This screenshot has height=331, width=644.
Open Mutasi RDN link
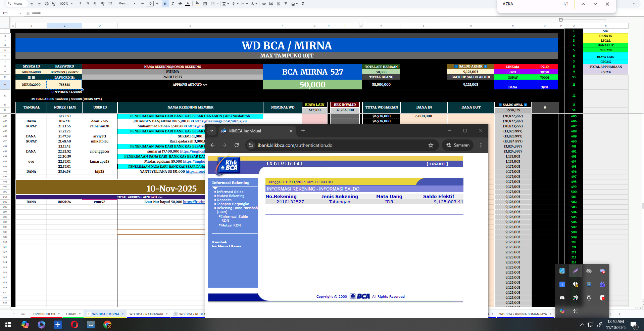point(231,225)
